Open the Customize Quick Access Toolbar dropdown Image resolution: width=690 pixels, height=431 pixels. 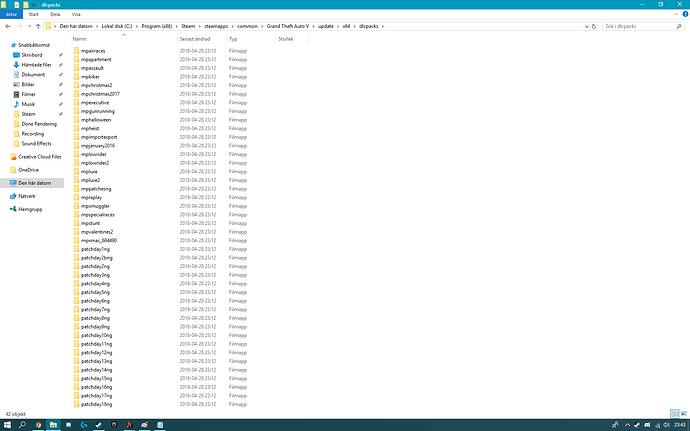click(33, 5)
